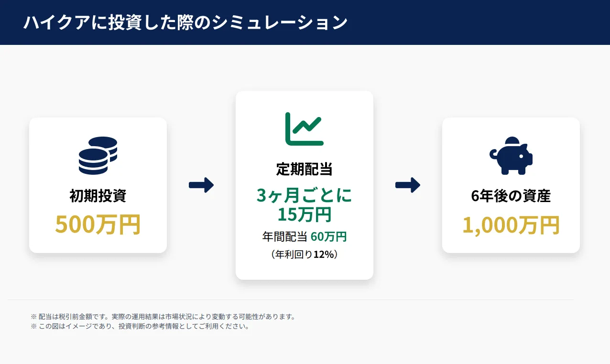Click the green 60万円 annual amount
Screen dimensions: 610x364
[328, 236]
